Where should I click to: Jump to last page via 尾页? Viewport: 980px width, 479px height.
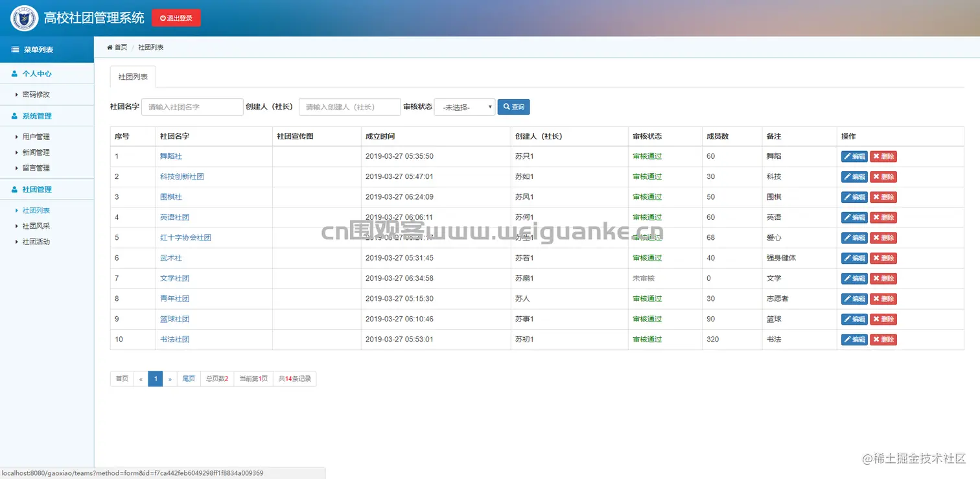click(189, 379)
